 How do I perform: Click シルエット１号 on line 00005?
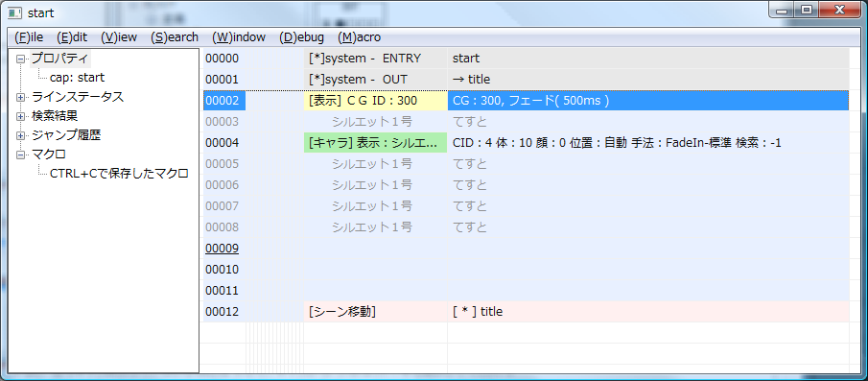(x=372, y=163)
